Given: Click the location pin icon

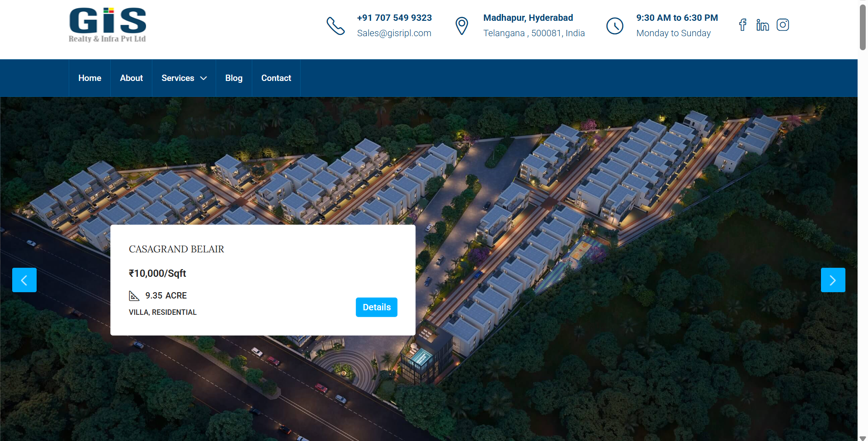Looking at the screenshot, I should point(462,26).
